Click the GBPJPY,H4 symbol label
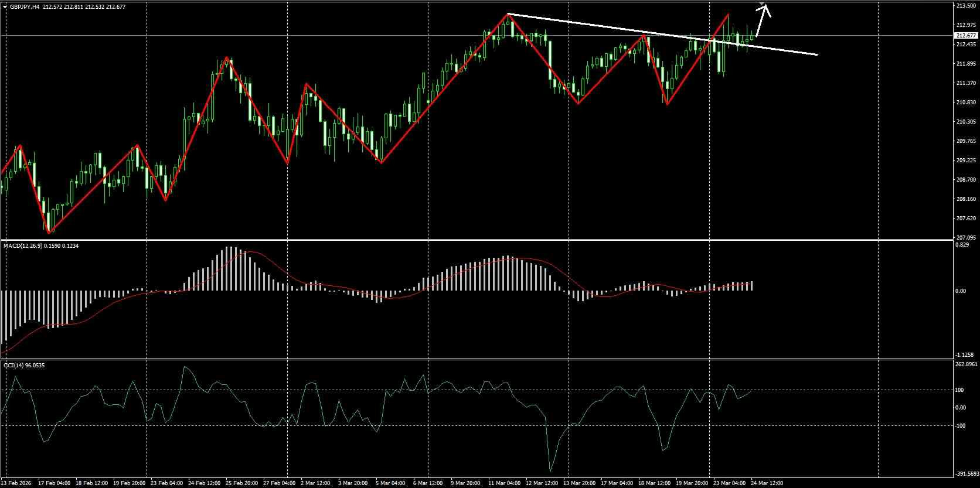 point(25,6)
